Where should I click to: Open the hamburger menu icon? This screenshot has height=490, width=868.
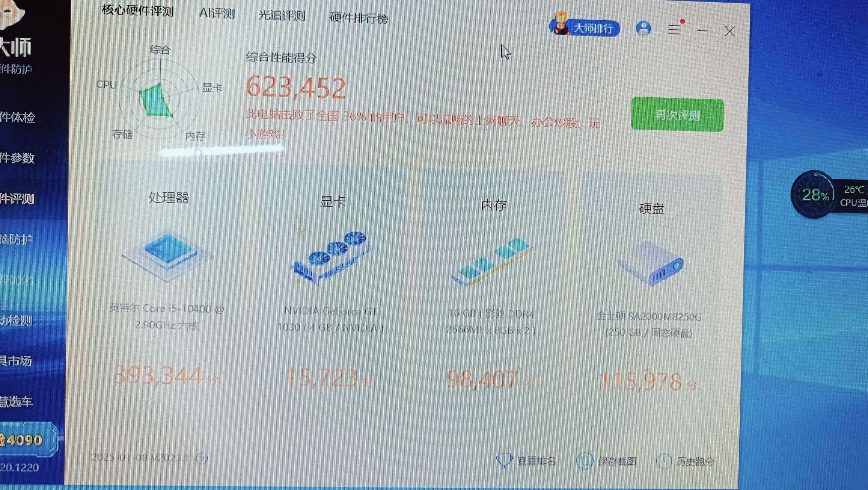674,29
